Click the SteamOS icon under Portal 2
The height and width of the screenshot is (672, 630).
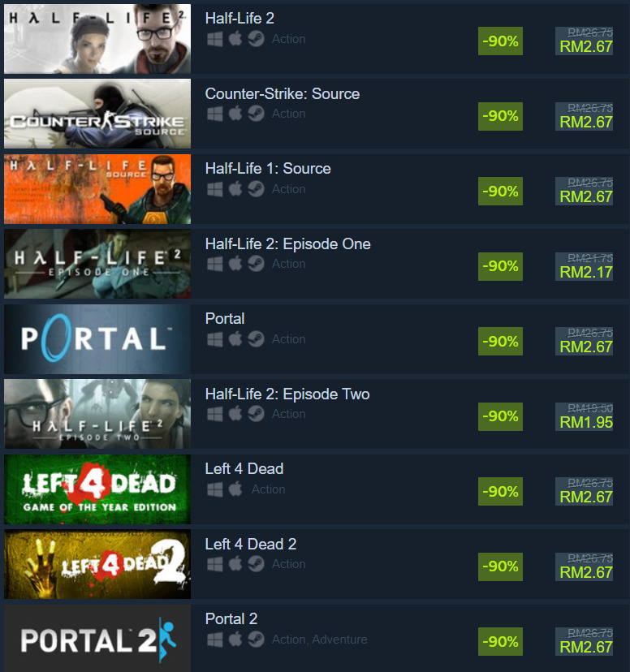(256, 639)
